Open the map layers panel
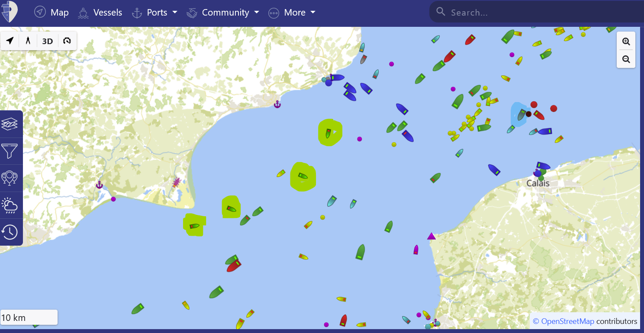This screenshot has height=333, width=644. [x=10, y=124]
